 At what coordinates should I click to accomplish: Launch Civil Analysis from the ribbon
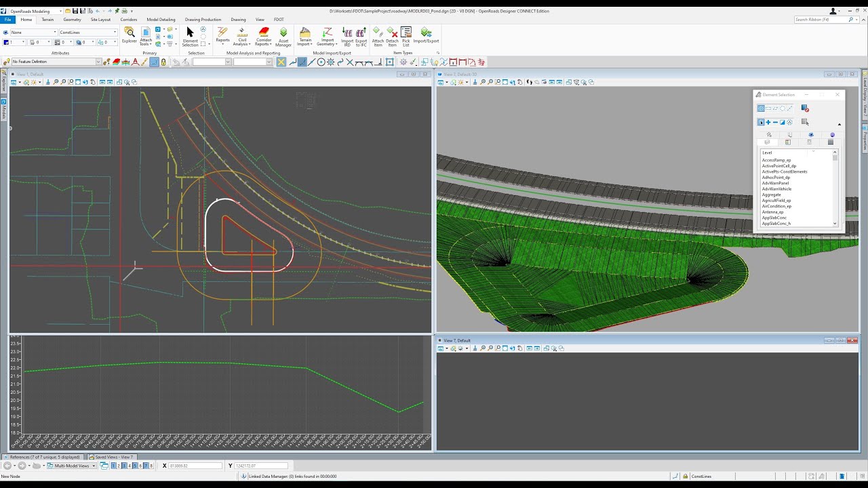(241, 37)
